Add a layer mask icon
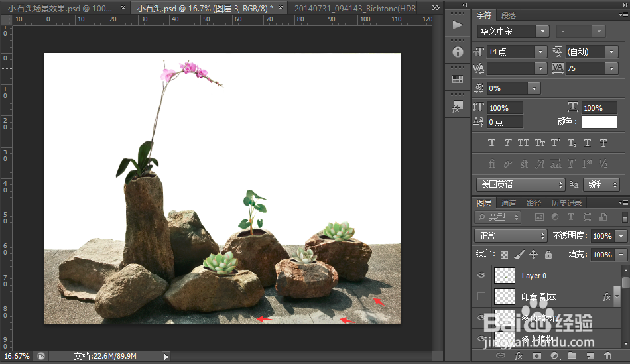Image resolution: width=630 pixels, height=364 pixels. [x=536, y=355]
